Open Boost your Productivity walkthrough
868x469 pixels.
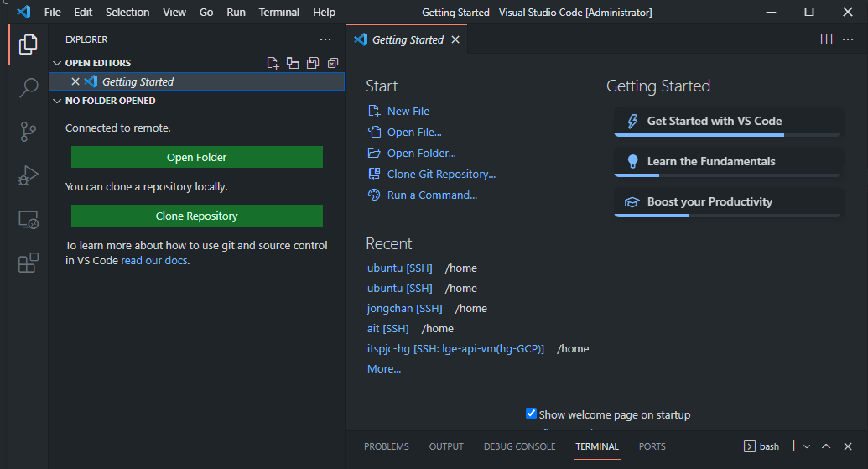[x=729, y=203]
